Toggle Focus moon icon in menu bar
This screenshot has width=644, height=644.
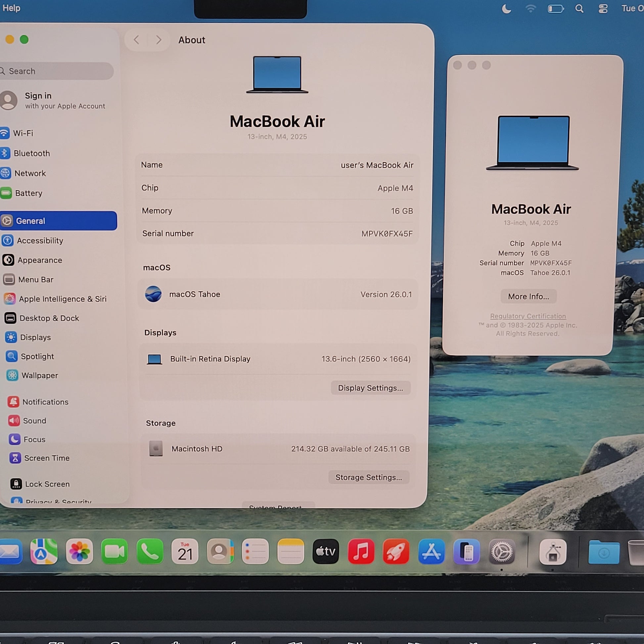coord(506,9)
